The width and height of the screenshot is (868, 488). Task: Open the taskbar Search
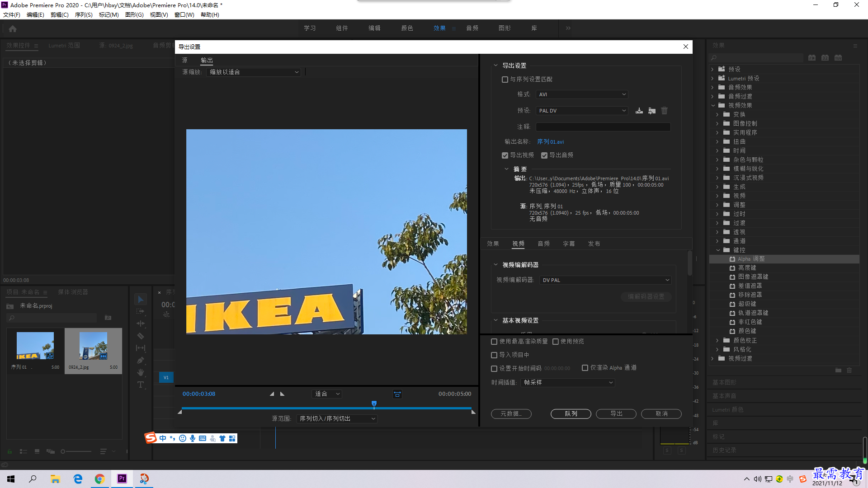coord(33,479)
